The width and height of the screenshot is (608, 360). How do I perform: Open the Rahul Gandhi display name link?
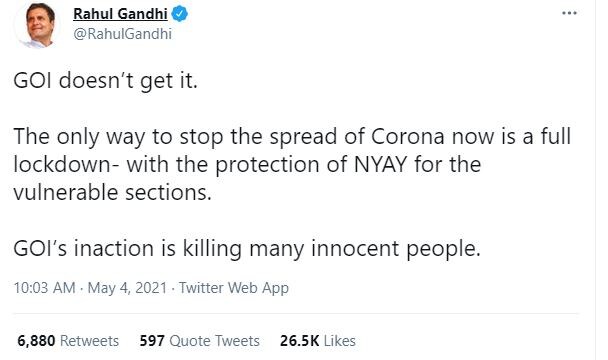(120, 14)
